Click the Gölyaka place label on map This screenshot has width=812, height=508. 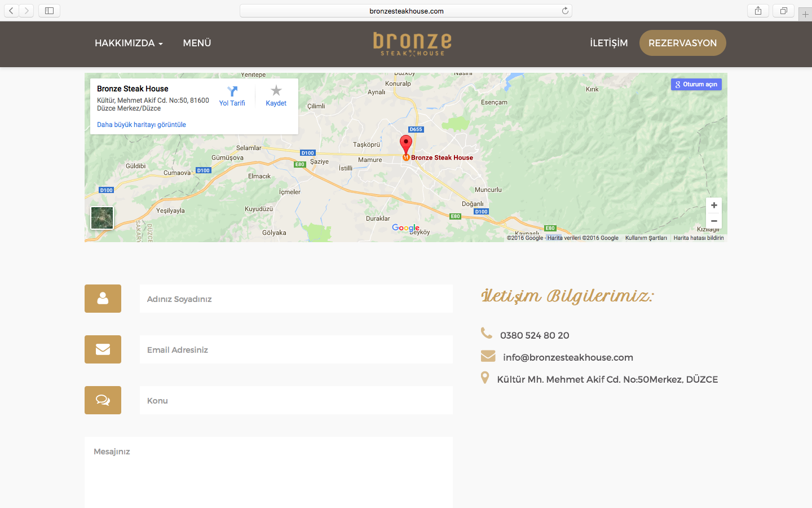tap(274, 233)
